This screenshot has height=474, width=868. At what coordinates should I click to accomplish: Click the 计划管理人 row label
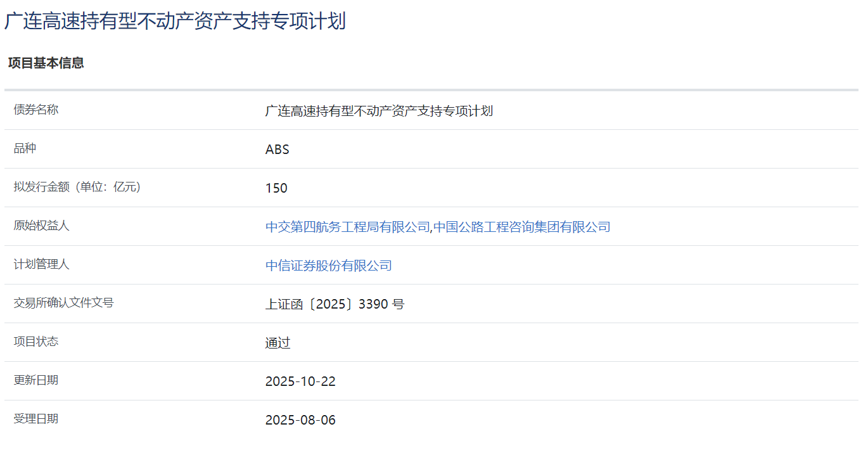pos(40,264)
